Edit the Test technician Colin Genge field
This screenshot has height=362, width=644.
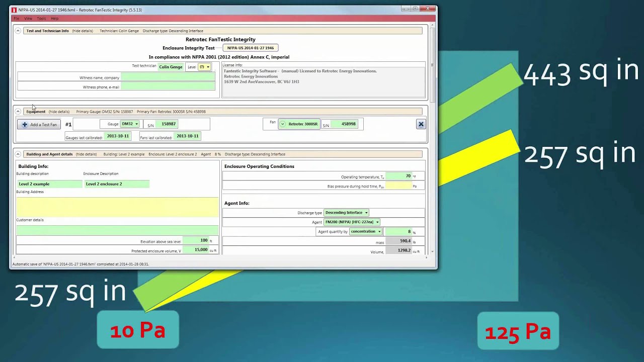[x=171, y=67]
